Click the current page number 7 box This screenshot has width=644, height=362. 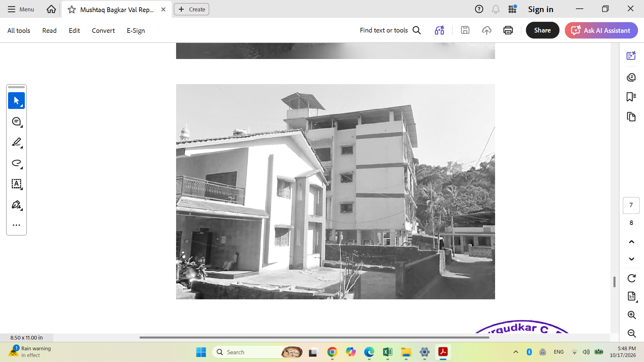[631, 205]
